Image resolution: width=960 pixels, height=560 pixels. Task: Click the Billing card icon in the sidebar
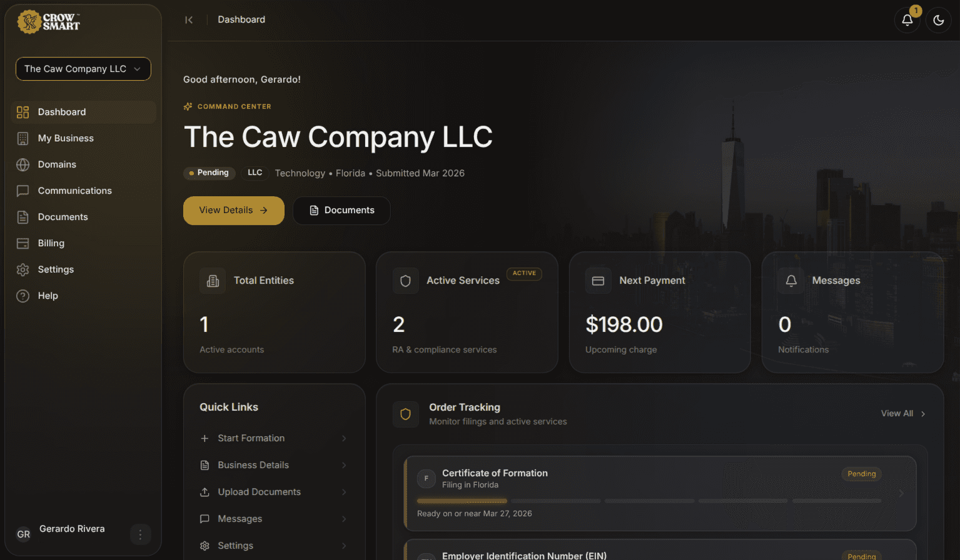(x=23, y=243)
